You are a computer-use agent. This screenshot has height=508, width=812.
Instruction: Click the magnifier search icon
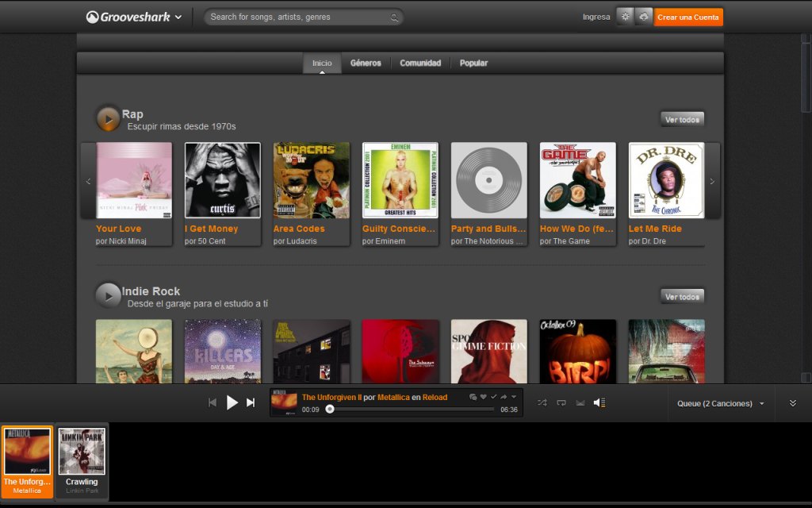pos(395,17)
